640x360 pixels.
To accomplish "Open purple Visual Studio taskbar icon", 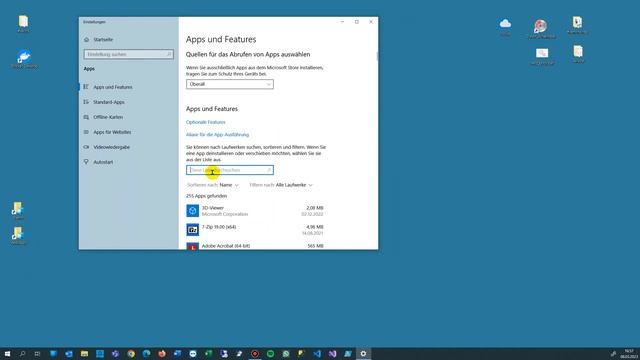I will click(332, 353).
